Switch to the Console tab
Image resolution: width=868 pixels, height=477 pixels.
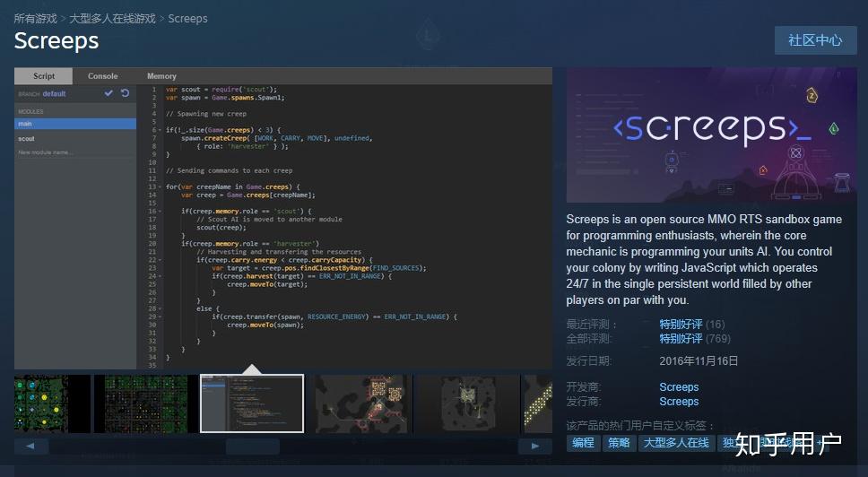pos(102,76)
